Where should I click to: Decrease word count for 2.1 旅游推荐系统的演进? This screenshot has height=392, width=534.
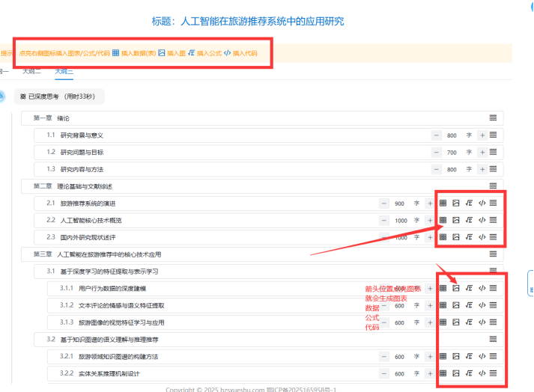pos(383,203)
